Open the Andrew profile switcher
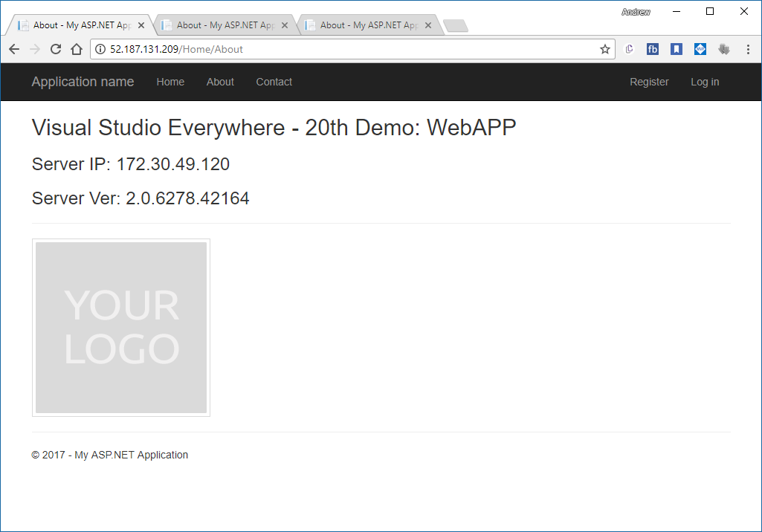 636,12
